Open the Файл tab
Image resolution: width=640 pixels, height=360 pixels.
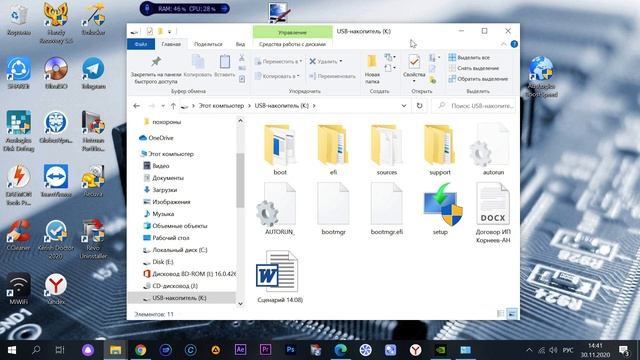click(141, 44)
